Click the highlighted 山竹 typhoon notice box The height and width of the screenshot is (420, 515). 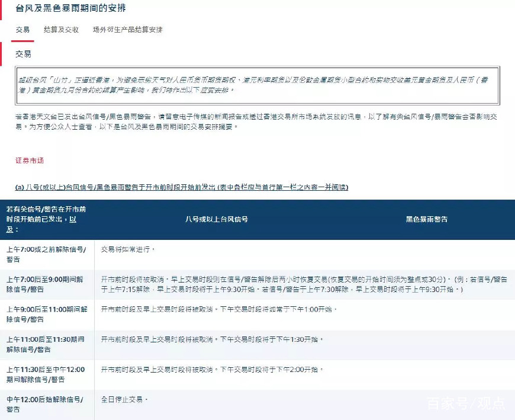coord(257,85)
